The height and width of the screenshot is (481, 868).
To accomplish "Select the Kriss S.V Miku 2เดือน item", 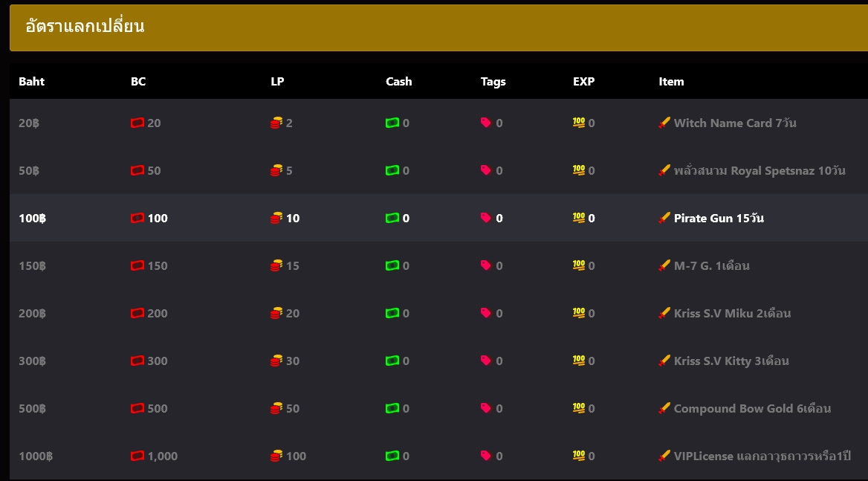I will (732, 313).
